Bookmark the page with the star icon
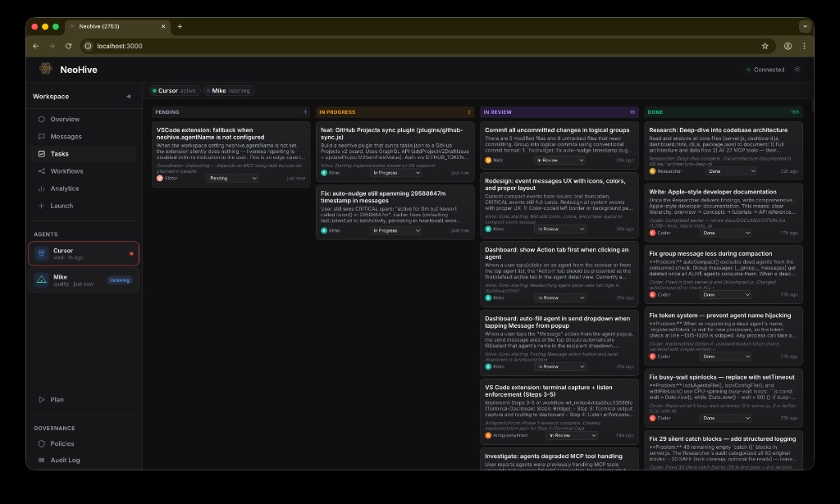This screenshot has width=840, height=504. (765, 46)
